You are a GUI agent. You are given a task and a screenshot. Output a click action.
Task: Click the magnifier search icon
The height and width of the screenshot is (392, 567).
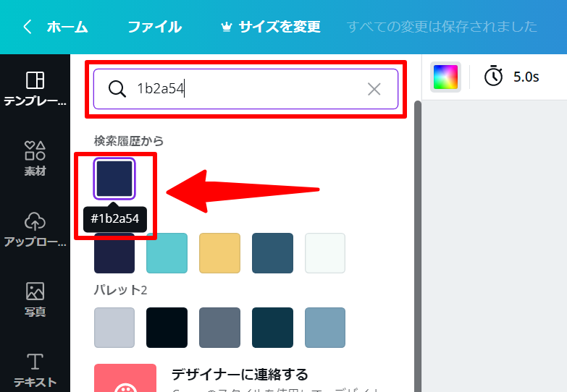(117, 89)
